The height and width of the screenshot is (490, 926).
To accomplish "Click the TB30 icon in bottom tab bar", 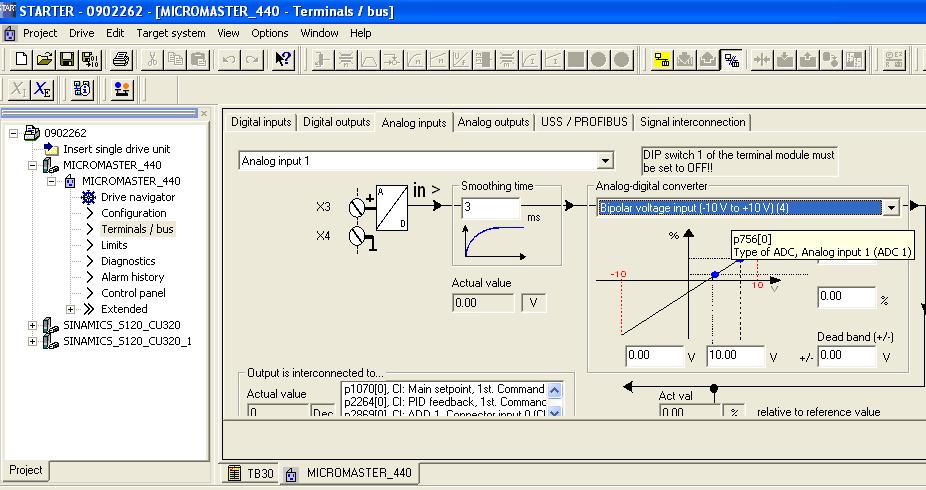I will [x=234, y=473].
